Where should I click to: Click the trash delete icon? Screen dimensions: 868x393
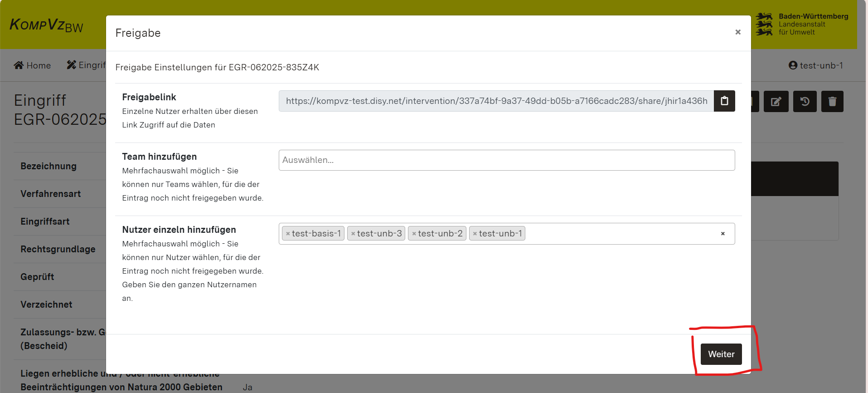click(832, 101)
